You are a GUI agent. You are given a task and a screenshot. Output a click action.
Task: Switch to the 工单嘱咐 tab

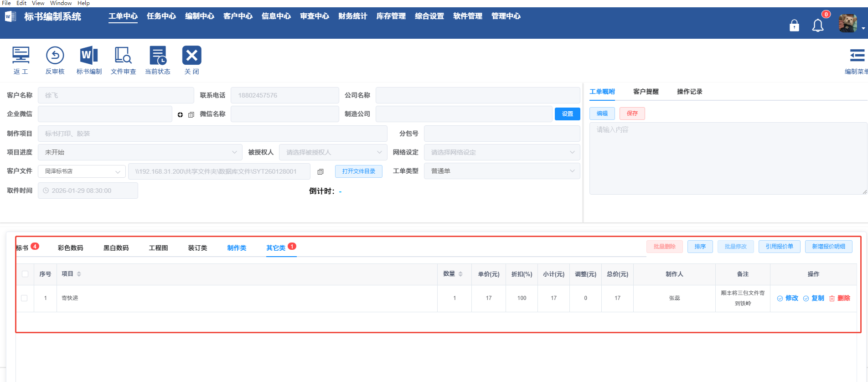[x=602, y=92]
